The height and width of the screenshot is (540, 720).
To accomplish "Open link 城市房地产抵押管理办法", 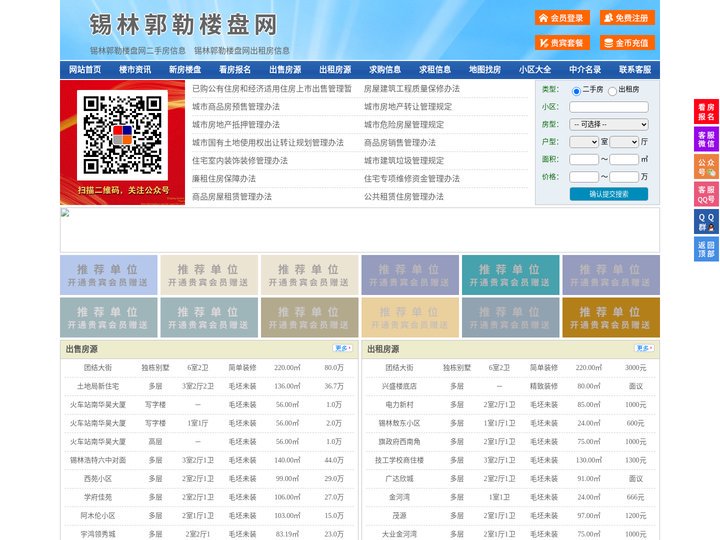I will click(236, 124).
